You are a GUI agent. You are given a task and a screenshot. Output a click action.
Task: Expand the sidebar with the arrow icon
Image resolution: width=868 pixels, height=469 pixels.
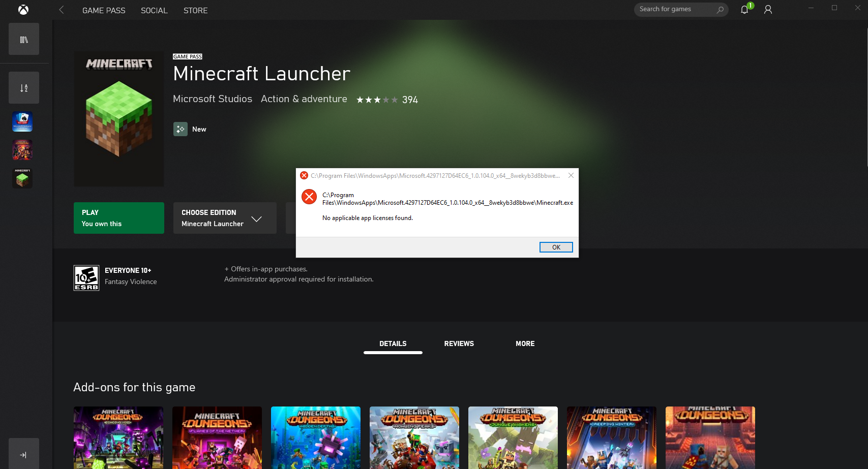pyautogui.click(x=24, y=454)
